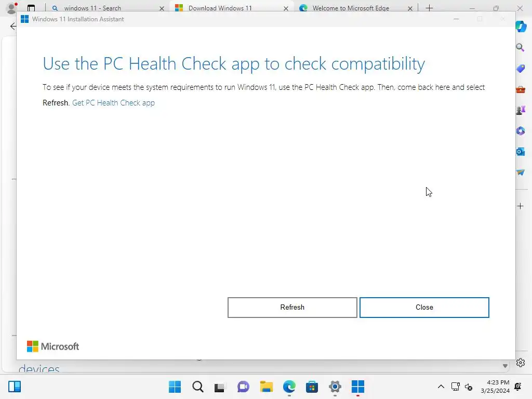
Task: Click the page scrollbar down arrow
Action: (x=505, y=366)
